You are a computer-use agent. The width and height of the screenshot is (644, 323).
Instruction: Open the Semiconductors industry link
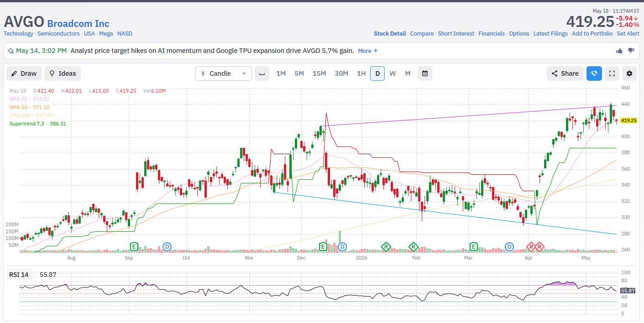(59, 34)
